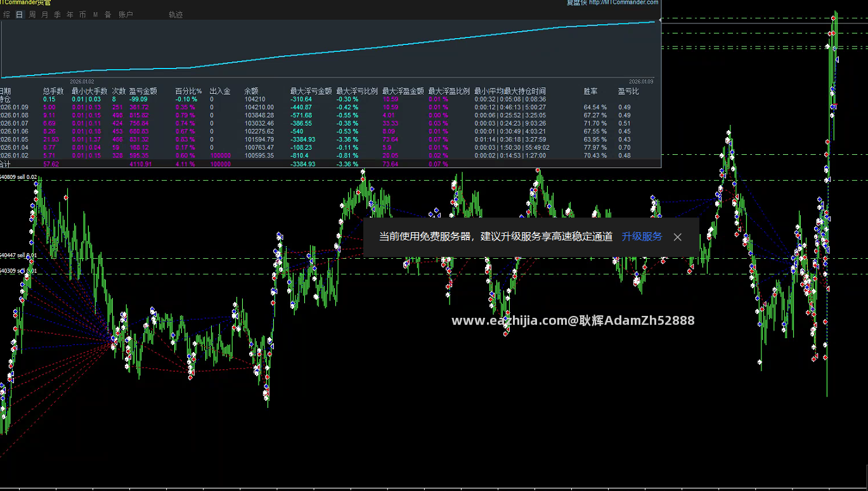Switch to the 季 quarterly tab
The height and width of the screenshot is (491, 868).
(57, 14)
